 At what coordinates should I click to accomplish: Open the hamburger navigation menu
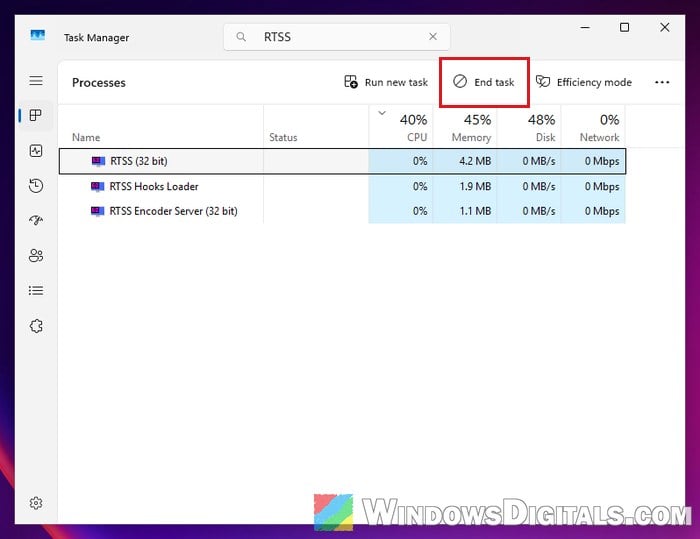(x=36, y=81)
